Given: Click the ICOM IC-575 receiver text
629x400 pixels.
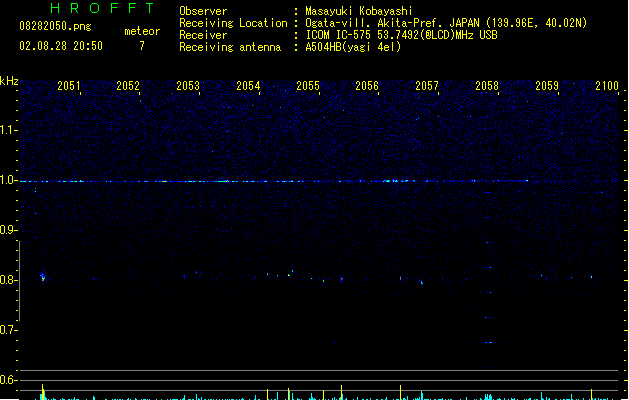Looking at the screenshot, I should pyautogui.click(x=401, y=35).
